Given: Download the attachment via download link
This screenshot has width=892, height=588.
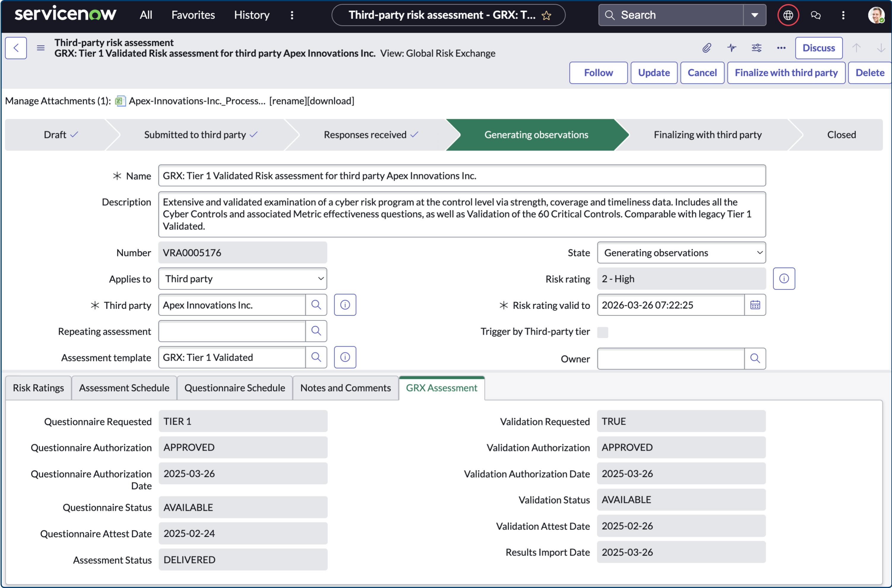Looking at the screenshot, I should pyautogui.click(x=331, y=101).
